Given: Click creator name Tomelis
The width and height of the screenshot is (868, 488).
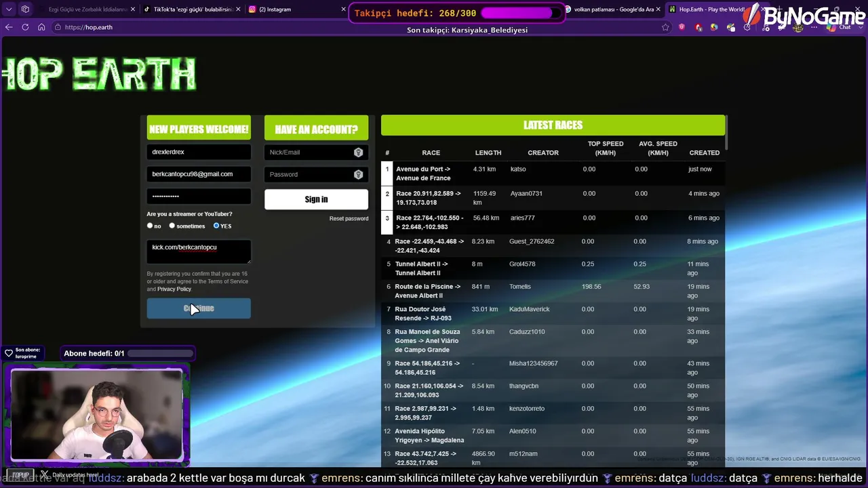Looking at the screenshot, I should click(520, 287).
